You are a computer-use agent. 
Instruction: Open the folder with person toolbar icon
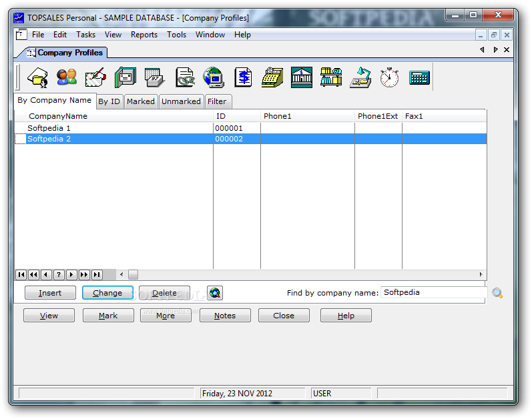pos(37,77)
